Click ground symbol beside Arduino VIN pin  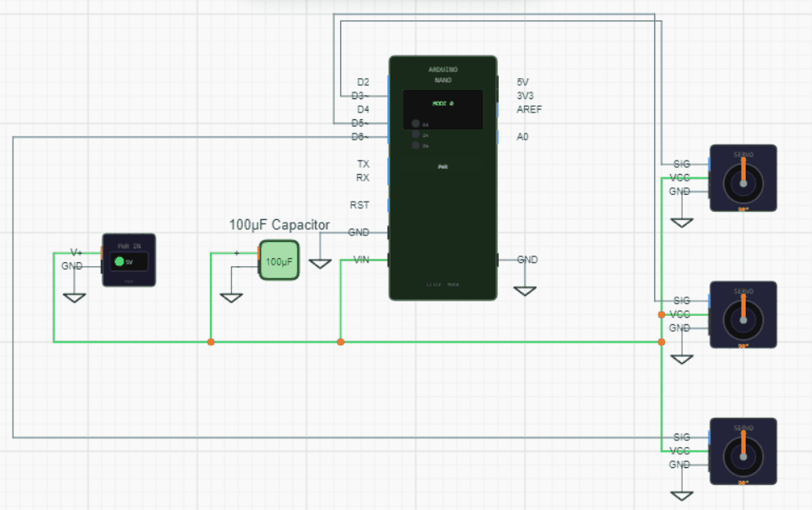click(x=320, y=264)
